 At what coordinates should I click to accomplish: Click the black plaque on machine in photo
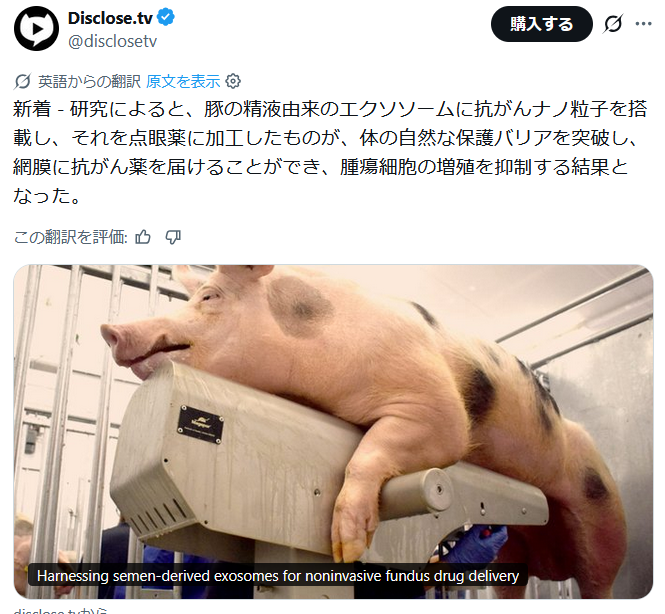[200, 424]
